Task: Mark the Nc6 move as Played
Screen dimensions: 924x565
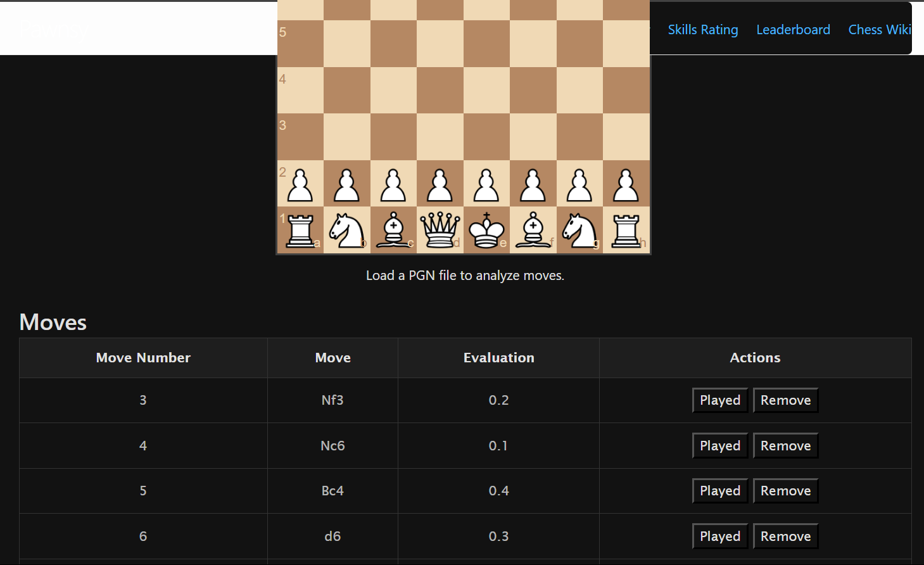Action: (x=719, y=446)
